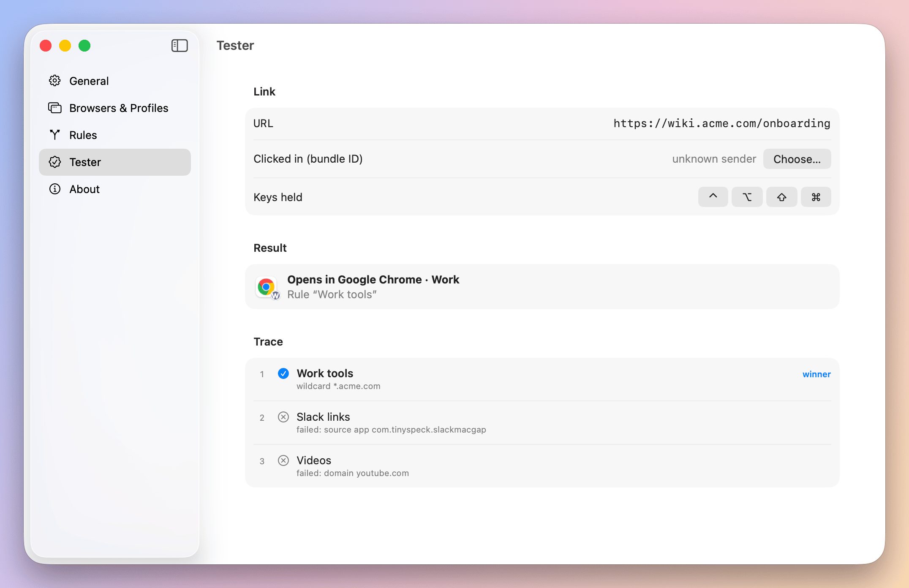Open the General settings section
This screenshot has width=909, height=588.
(115, 81)
